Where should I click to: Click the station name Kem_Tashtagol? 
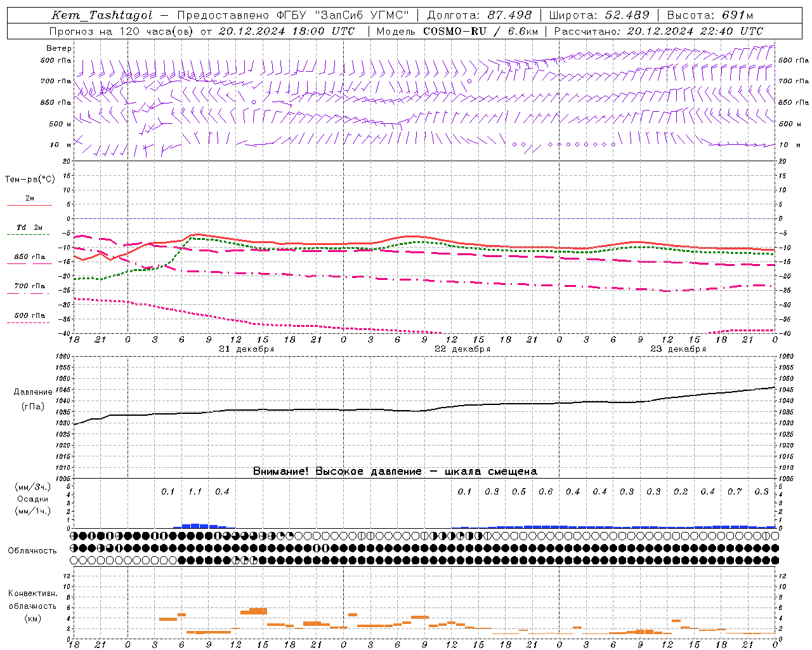click(x=102, y=15)
